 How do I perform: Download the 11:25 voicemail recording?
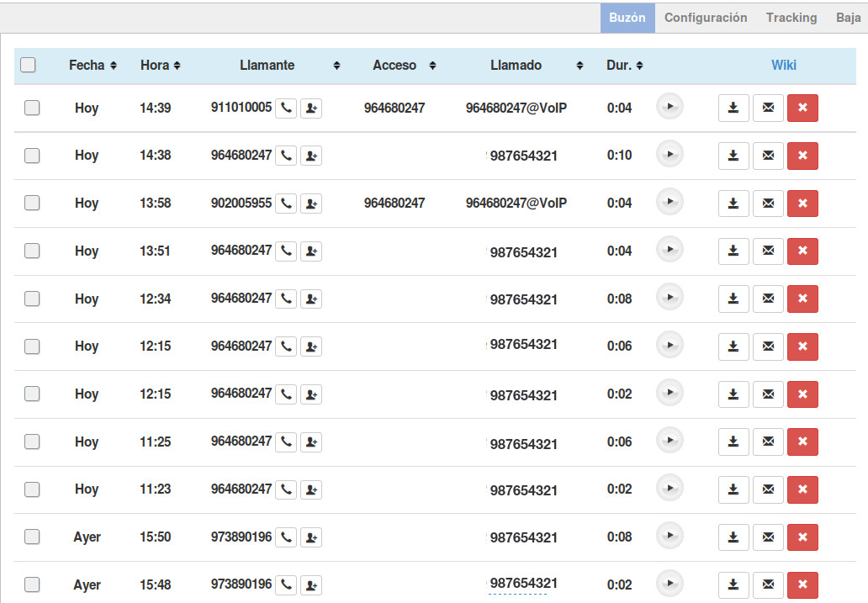[733, 442]
